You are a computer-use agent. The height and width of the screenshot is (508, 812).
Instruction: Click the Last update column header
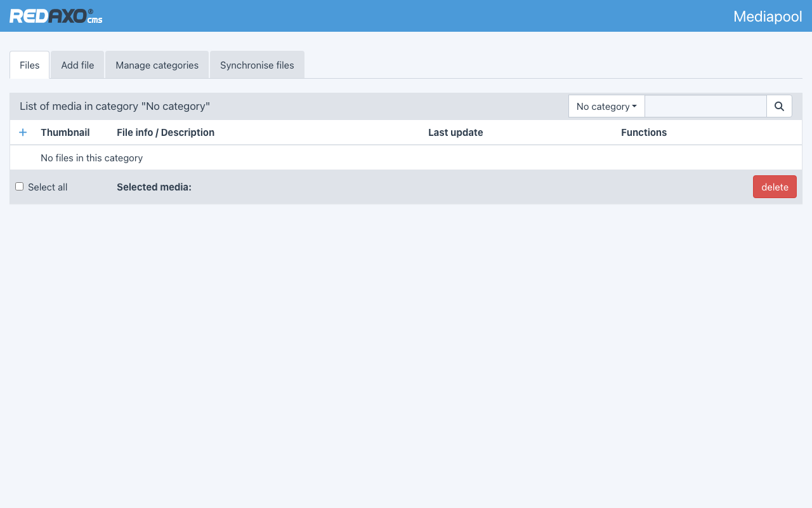pyautogui.click(x=455, y=132)
